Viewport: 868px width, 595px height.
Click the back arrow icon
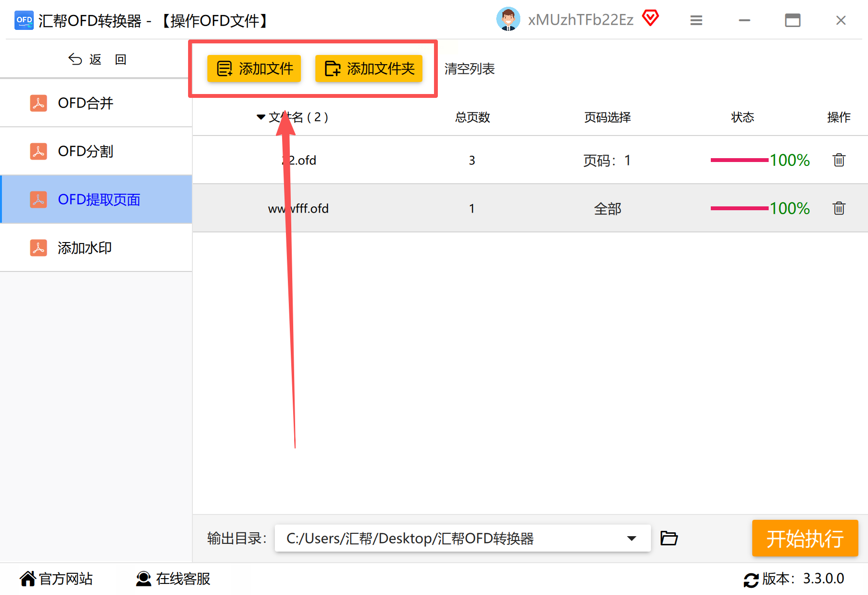pyautogui.click(x=75, y=59)
